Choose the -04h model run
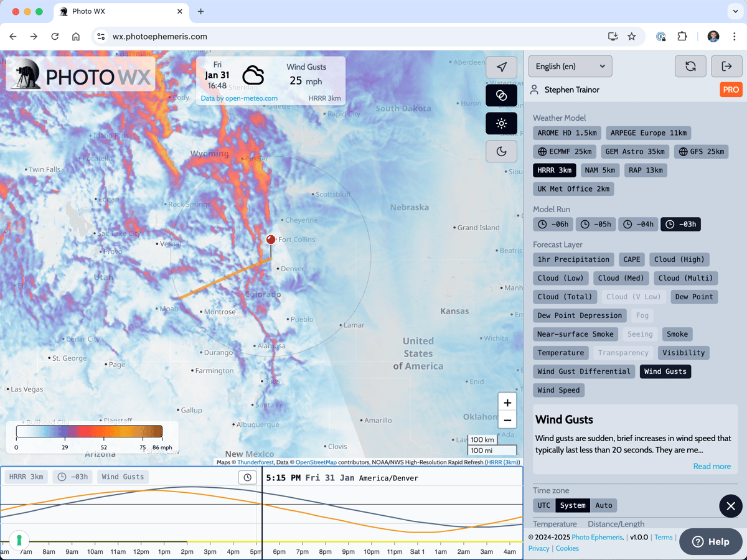Image resolution: width=747 pixels, height=560 pixels. point(638,225)
